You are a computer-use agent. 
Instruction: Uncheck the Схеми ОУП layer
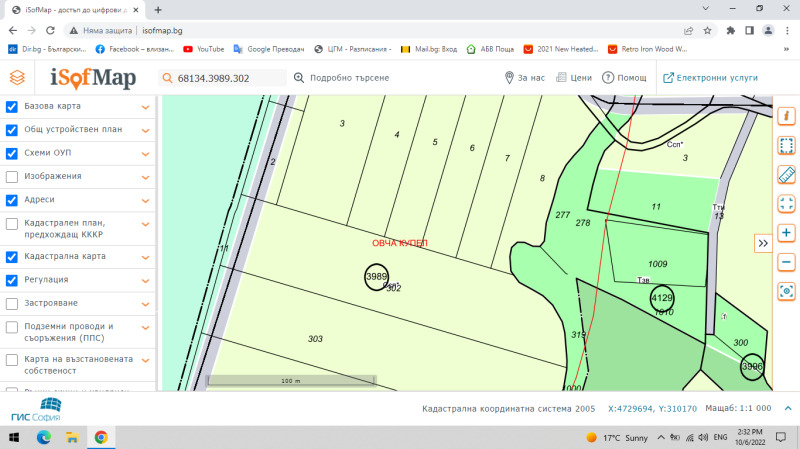[x=12, y=154]
